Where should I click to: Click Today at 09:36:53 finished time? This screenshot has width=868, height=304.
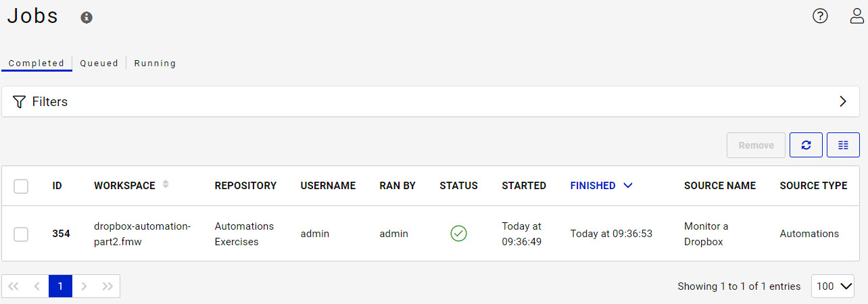[x=611, y=234]
